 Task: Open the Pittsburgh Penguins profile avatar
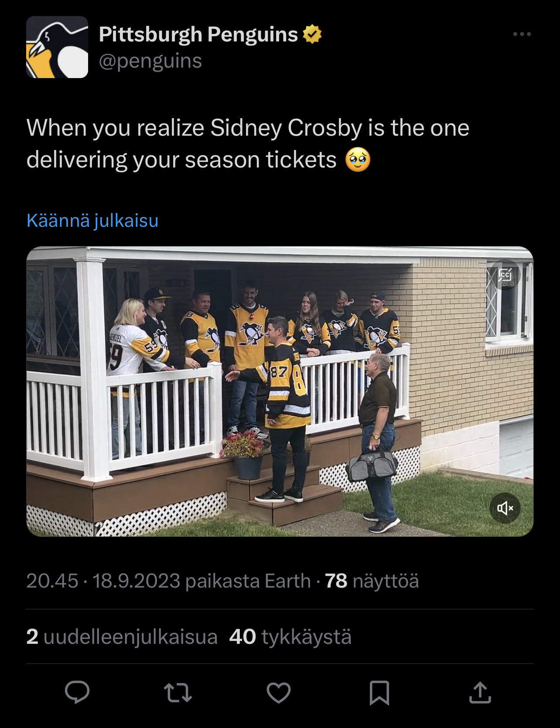click(x=57, y=47)
